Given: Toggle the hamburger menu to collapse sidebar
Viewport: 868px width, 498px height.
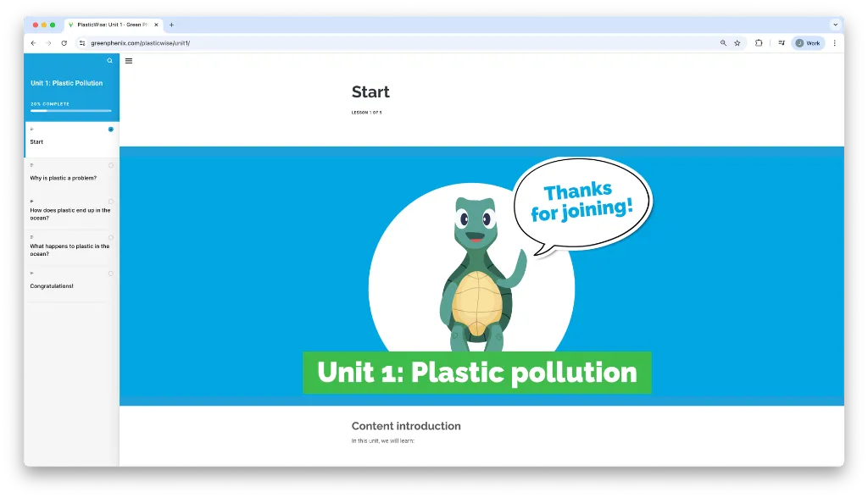Looking at the screenshot, I should click(129, 61).
